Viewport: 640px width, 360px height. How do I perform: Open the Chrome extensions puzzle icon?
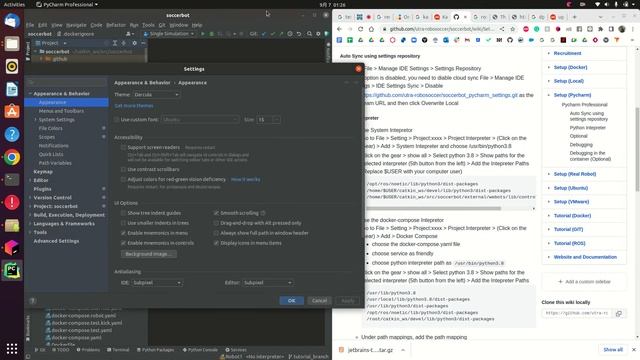600,29
